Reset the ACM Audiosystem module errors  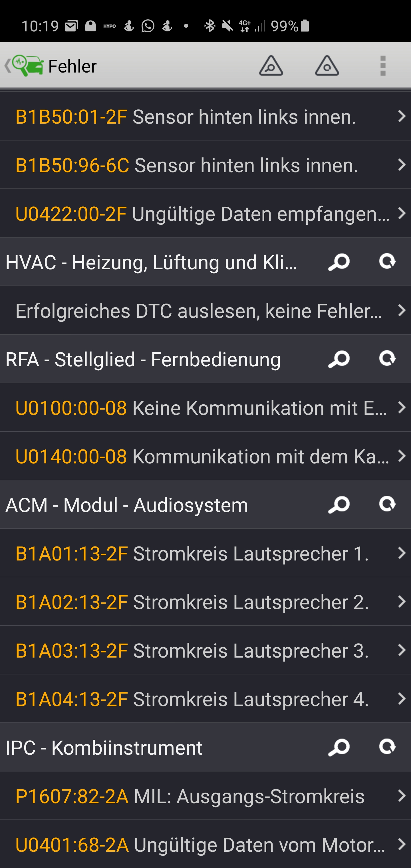coord(387,505)
